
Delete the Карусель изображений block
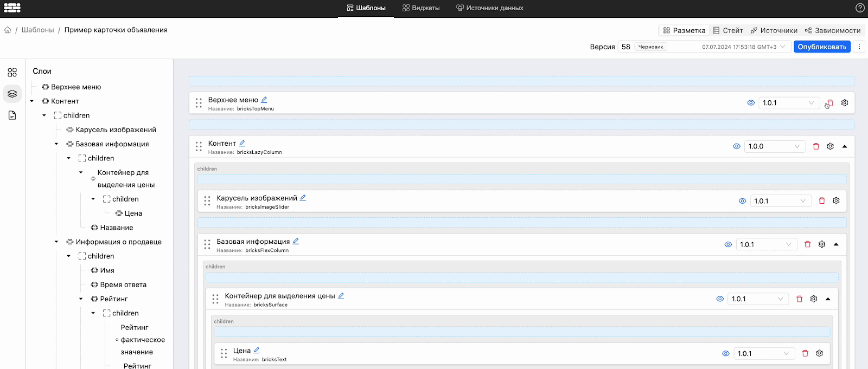tap(822, 201)
